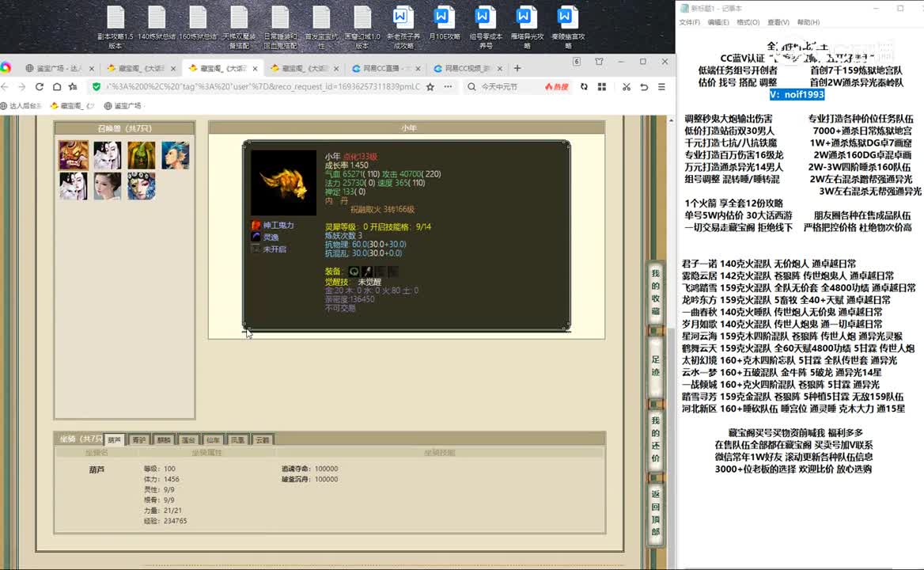Click the circular-arrows icon next to 热搜
The width and height of the screenshot is (924, 570).
(x=584, y=86)
